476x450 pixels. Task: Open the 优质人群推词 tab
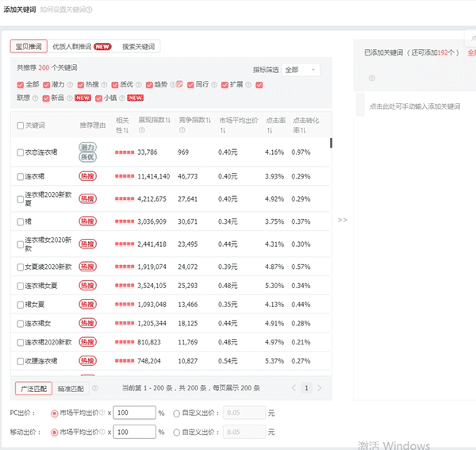tap(82, 47)
